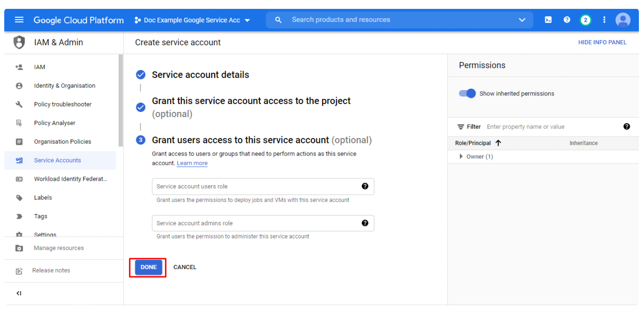Click the CANCEL button
Image resolution: width=644 pixels, height=322 pixels.
click(185, 267)
